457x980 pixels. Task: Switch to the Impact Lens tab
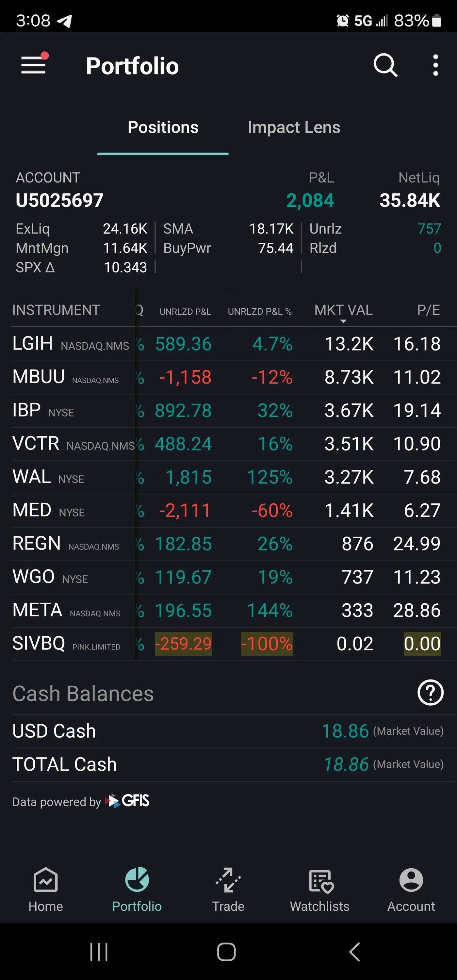point(294,127)
